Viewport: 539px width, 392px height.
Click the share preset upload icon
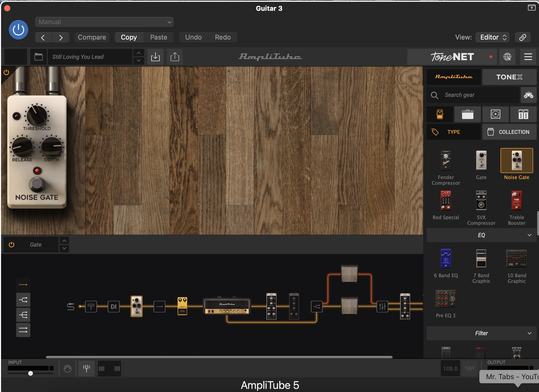click(175, 57)
